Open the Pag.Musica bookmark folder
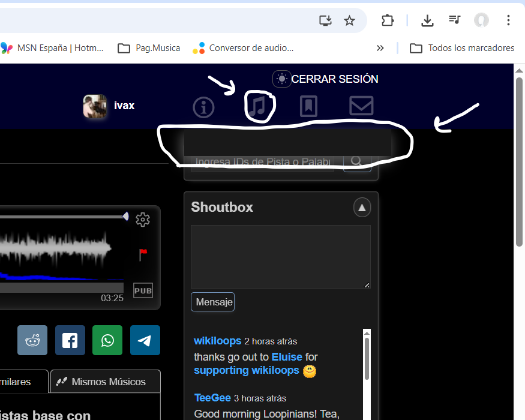Image resolution: width=525 pixels, height=420 pixels. [149, 48]
